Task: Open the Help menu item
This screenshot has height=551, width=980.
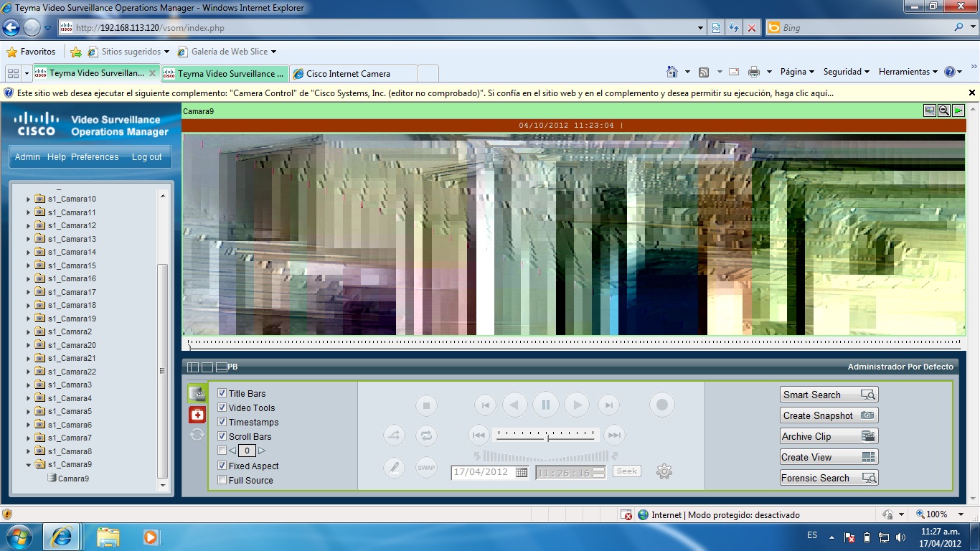Action: [x=57, y=157]
